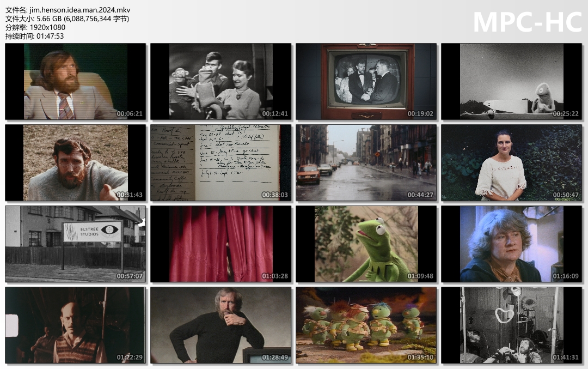Open woman in white top thumbnail at 00:50:47
The image size is (588, 369).
tap(511, 162)
